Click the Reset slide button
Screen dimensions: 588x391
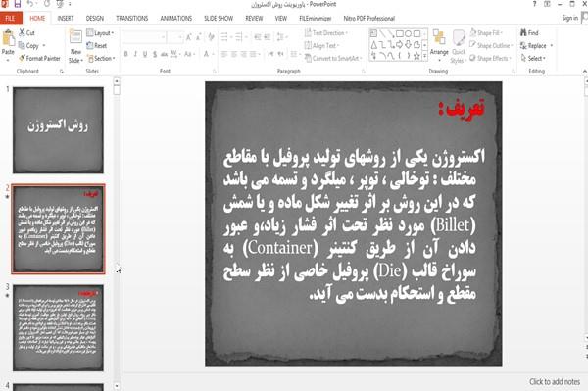click(x=97, y=46)
